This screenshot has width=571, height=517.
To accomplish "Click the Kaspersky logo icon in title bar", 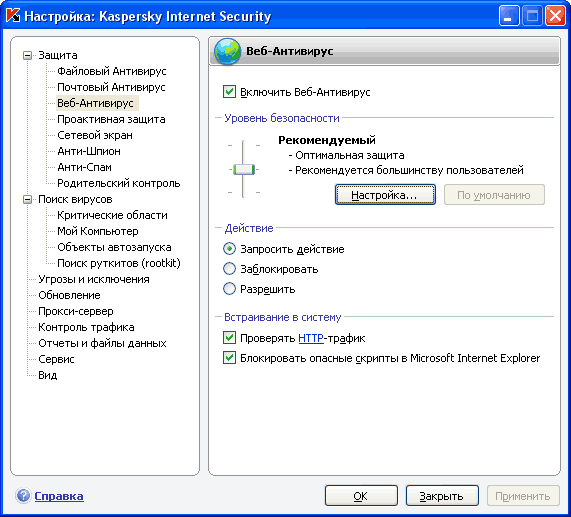I will click(13, 15).
